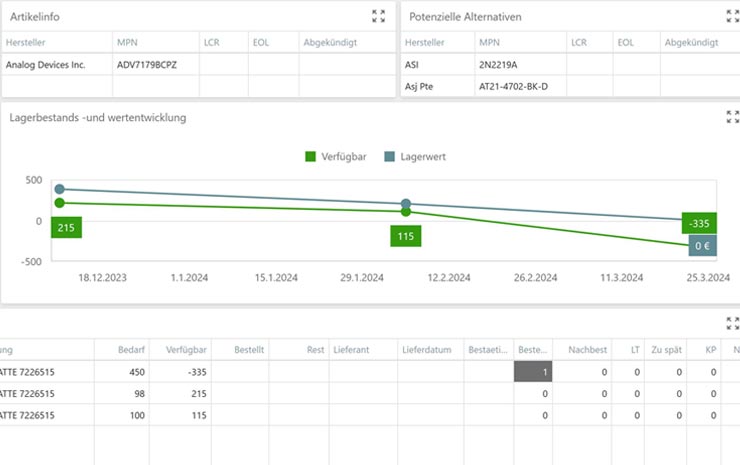This screenshot has height=465, width=740.
Task: Sort table by Lieferdatum column header
Action: pos(429,349)
